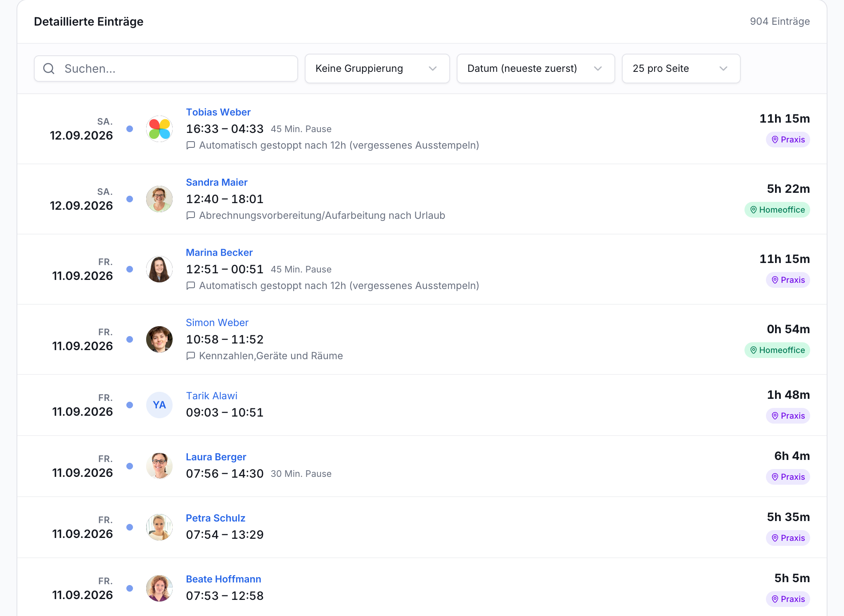844x616 pixels.
Task: Click the status dot of Simon Weber's entry
Action: tap(130, 339)
